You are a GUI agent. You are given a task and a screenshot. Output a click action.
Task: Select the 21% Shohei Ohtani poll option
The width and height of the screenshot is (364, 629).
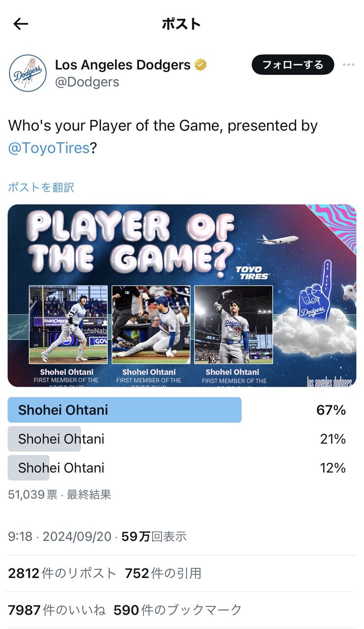(177, 439)
